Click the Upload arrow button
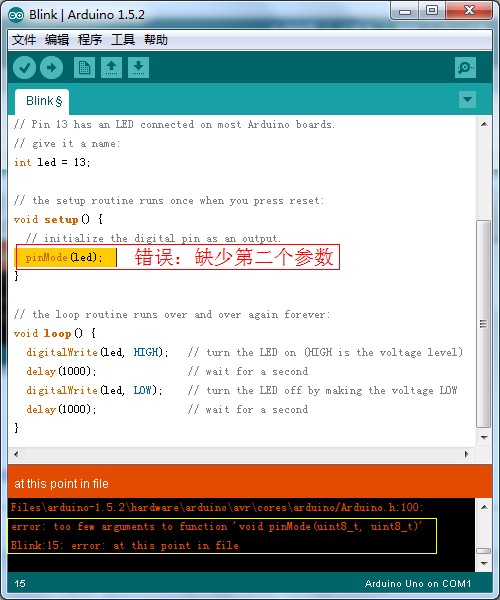This screenshot has width=500, height=600. [x=52, y=68]
